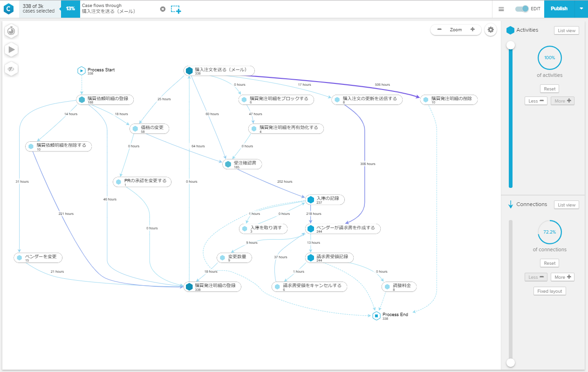The image size is (588, 372).
Task: Select the 変更数量 activity node
Action: 234,258
